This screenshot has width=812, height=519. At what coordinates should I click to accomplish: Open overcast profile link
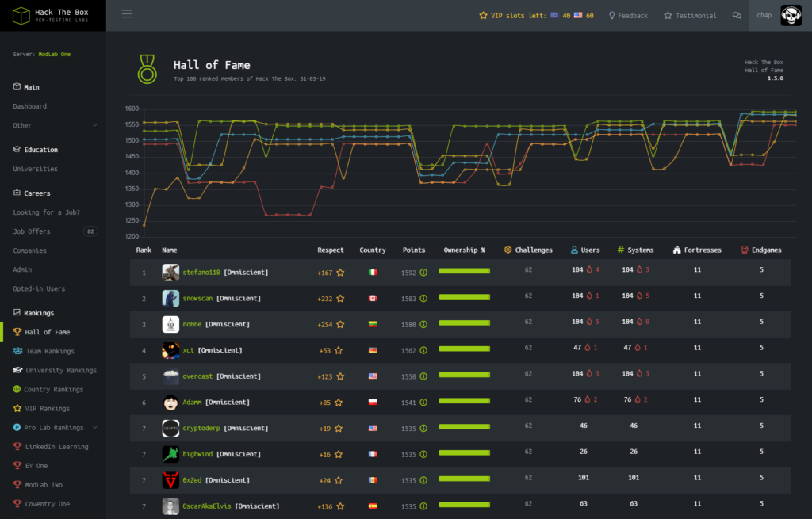pos(197,376)
